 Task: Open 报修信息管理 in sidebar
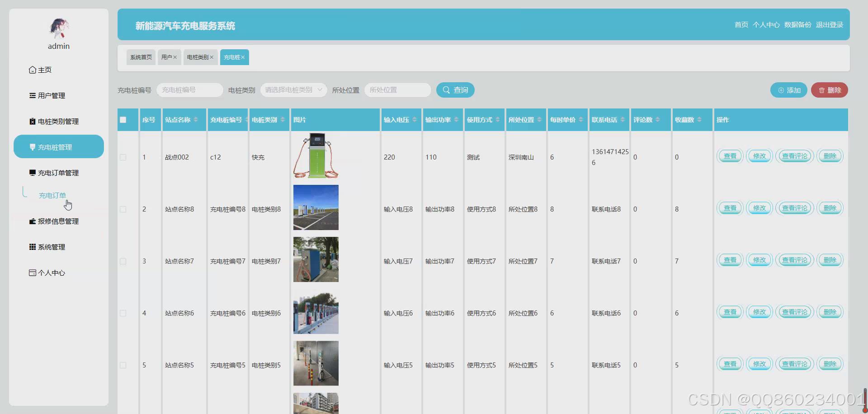point(54,221)
